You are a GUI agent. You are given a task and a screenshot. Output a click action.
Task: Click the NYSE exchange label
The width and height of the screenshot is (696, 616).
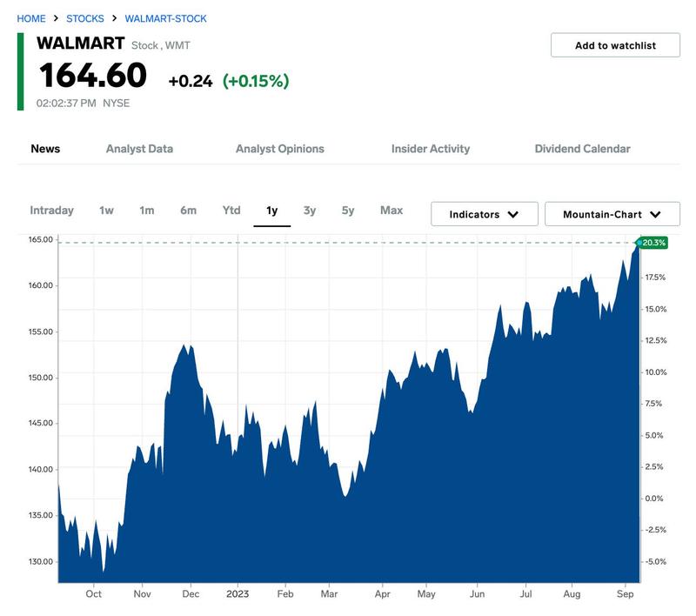tap(117, 104)
